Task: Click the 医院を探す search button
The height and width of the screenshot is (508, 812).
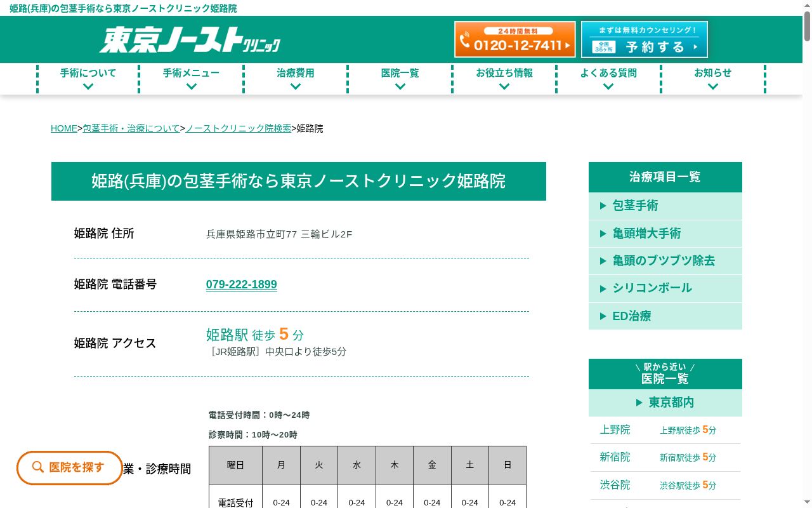Action: [x=70, y=468]
